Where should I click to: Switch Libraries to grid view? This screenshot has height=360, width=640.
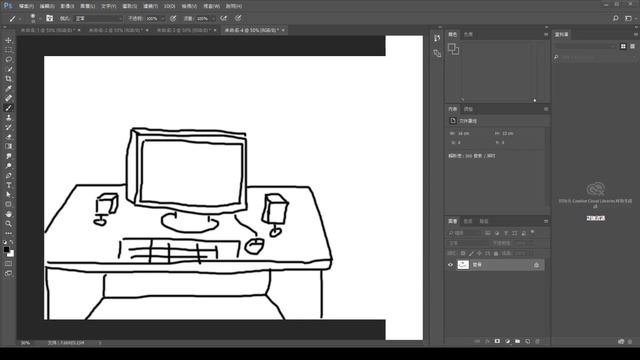[x=623, y=47]
